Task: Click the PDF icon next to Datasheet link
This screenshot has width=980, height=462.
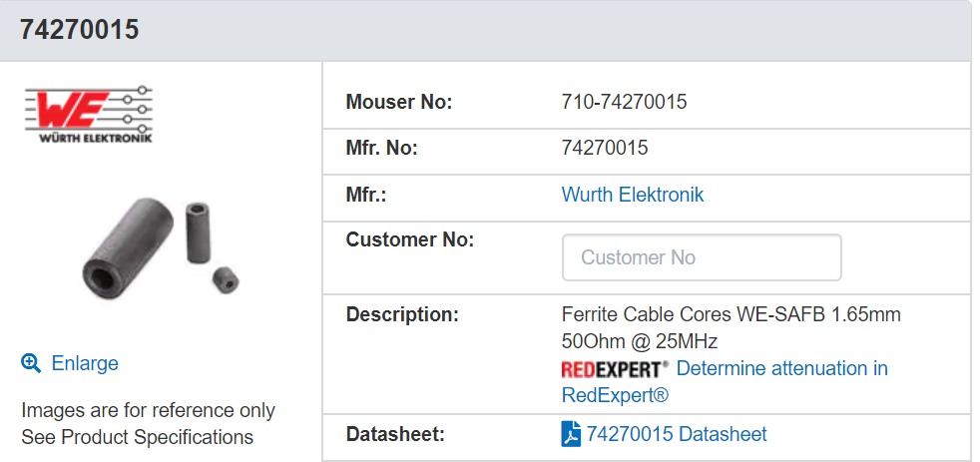Action: click(x=571, y=434)
